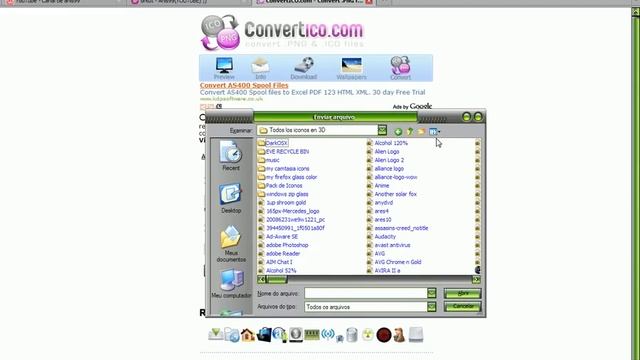Screen dimensions: 640x360
Task: Open the Desktop shortcut in the dialog sidebar
Action: [231, 198]
